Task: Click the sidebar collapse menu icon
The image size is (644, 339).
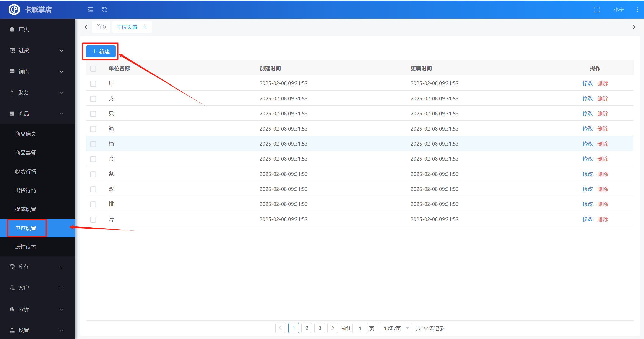Action: pyautogui.click(x=90, y=10)
